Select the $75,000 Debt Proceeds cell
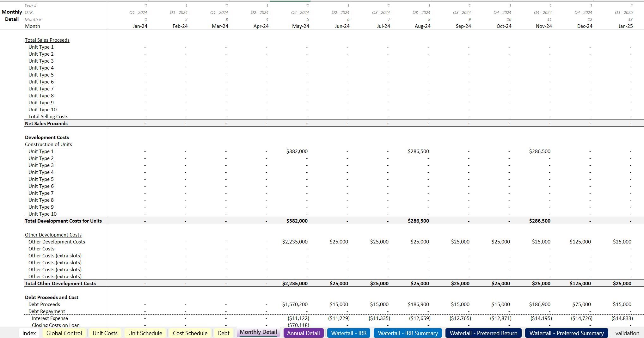Viewport: 644px width, 338px height. (x=582, y=304)
